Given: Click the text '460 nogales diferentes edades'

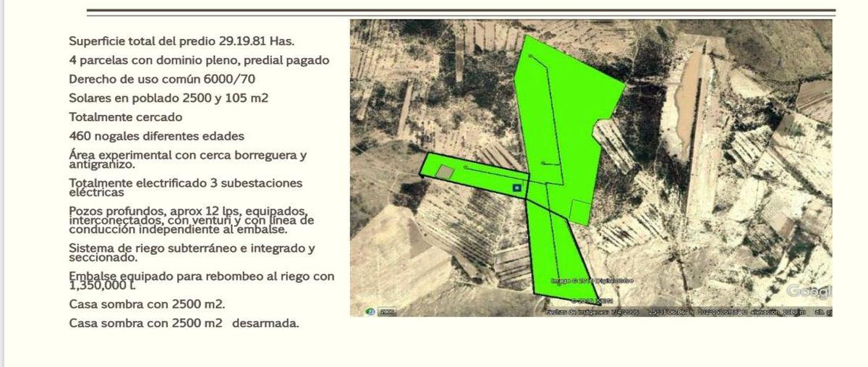Looking at the screenshot, I should (x=156, y=135).
